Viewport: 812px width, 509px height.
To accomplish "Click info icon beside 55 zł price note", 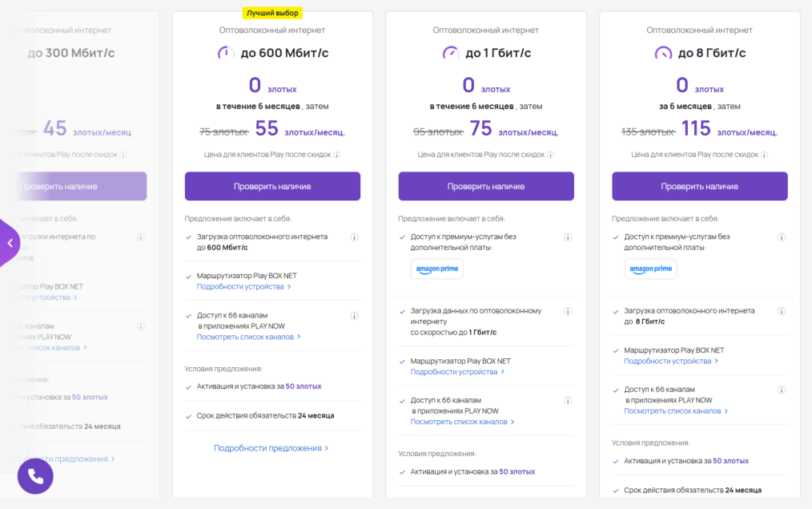I will click(337, 155).
